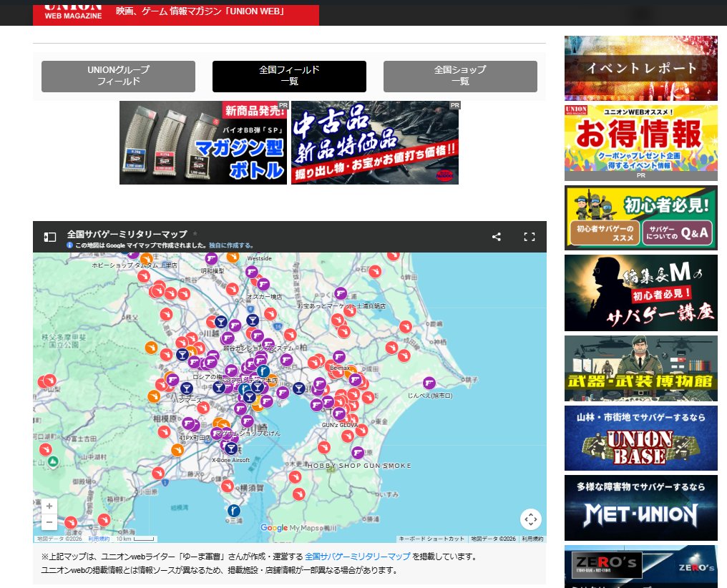Select 全国フィールド一覧 tab
Viewport: 727px width, 588px height.
pos(289,76)
